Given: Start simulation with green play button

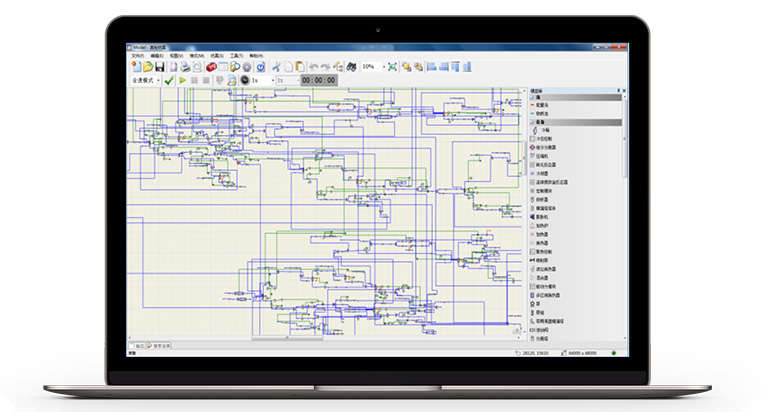Looking at the screenshot, I should pos(182,79).
